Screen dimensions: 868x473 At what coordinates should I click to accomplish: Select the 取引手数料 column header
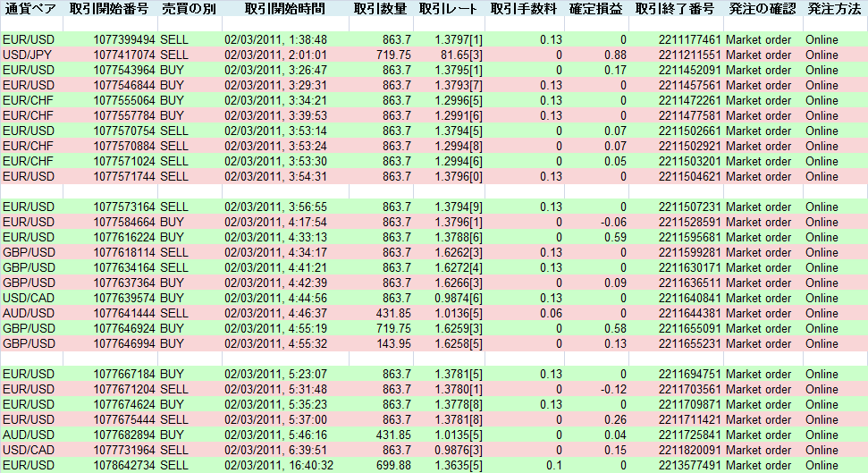click(525, 9)
